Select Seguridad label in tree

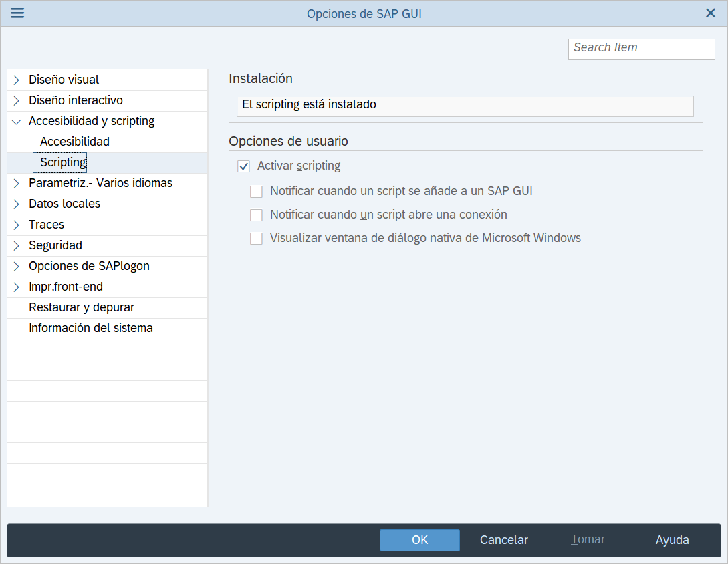tap(55, 245)
